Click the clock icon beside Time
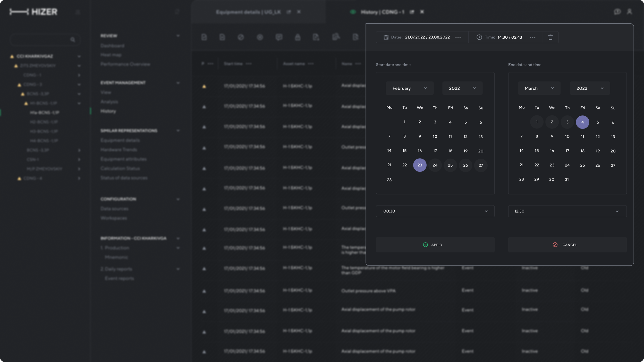This screenshot has width=644, height=362. coord(479,37)
